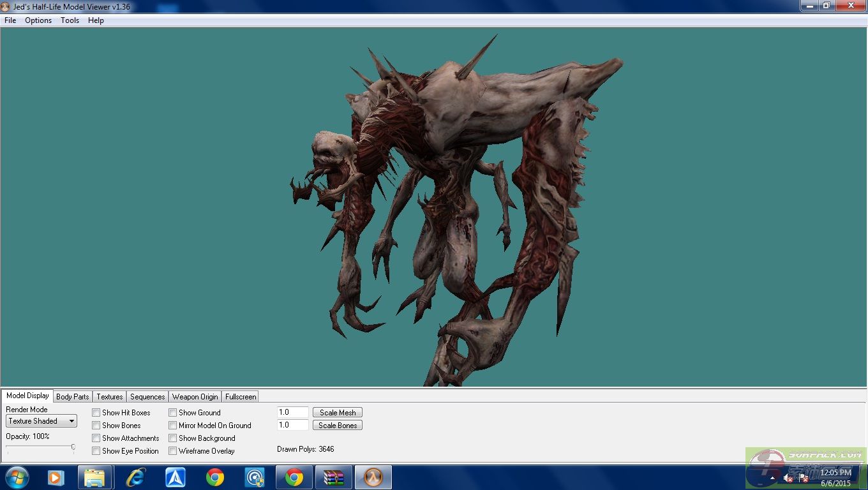Switch to the Textures tab
The image size is (868, 490).
point(110,397)
